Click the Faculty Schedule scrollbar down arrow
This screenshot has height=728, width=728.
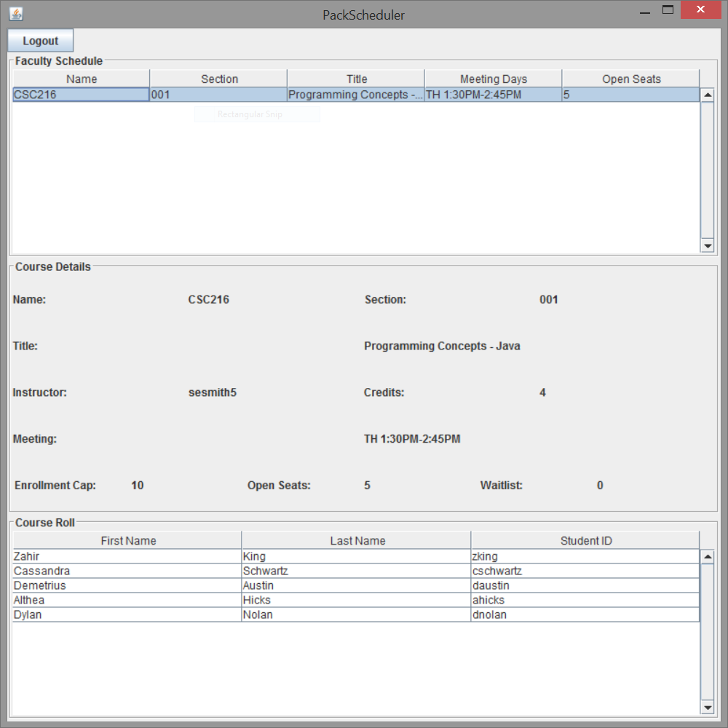point(708,246)
